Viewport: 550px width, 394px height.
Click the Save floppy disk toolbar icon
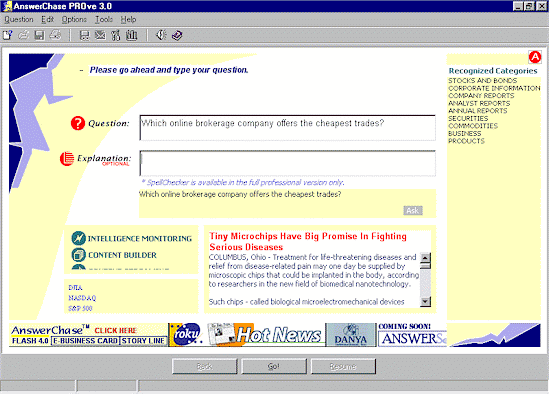coord(39,35)
